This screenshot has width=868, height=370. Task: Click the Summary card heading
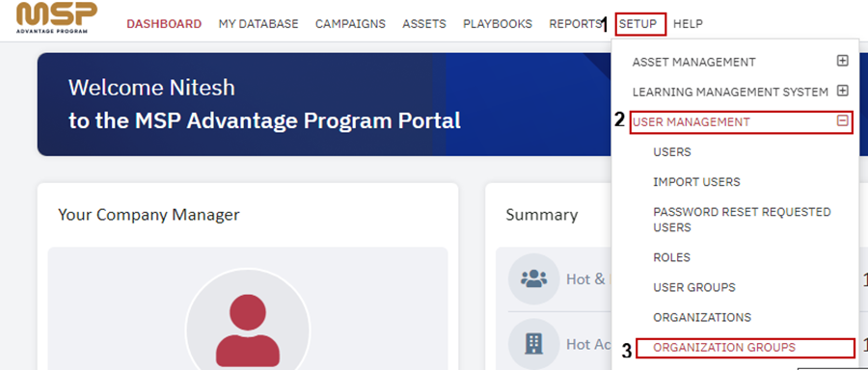[x=541, y=215]
